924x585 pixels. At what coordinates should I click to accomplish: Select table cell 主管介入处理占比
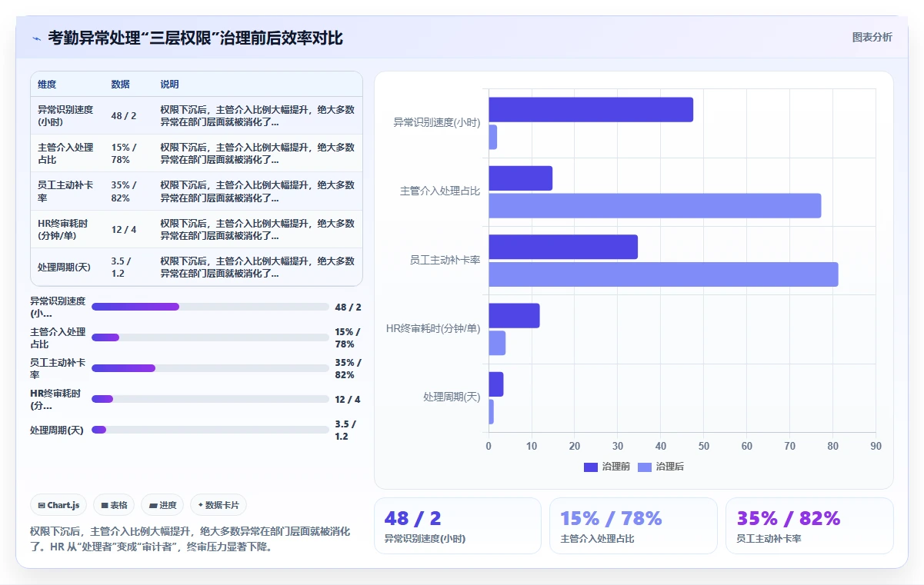[65, 153]
